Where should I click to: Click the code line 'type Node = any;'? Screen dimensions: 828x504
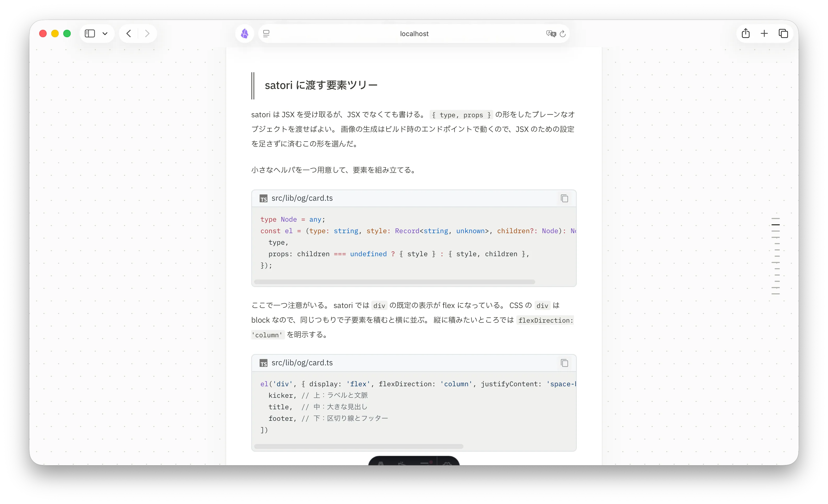click(293, 219)
